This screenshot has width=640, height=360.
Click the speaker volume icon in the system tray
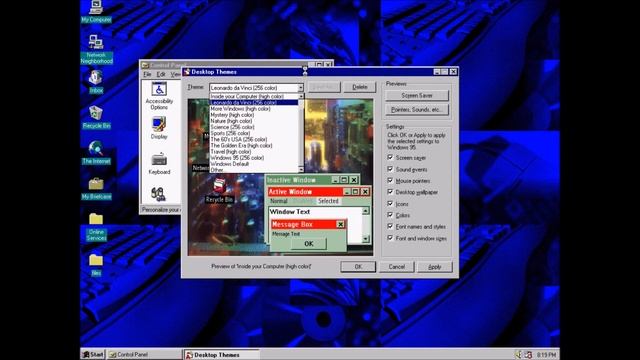pos(518,354)
